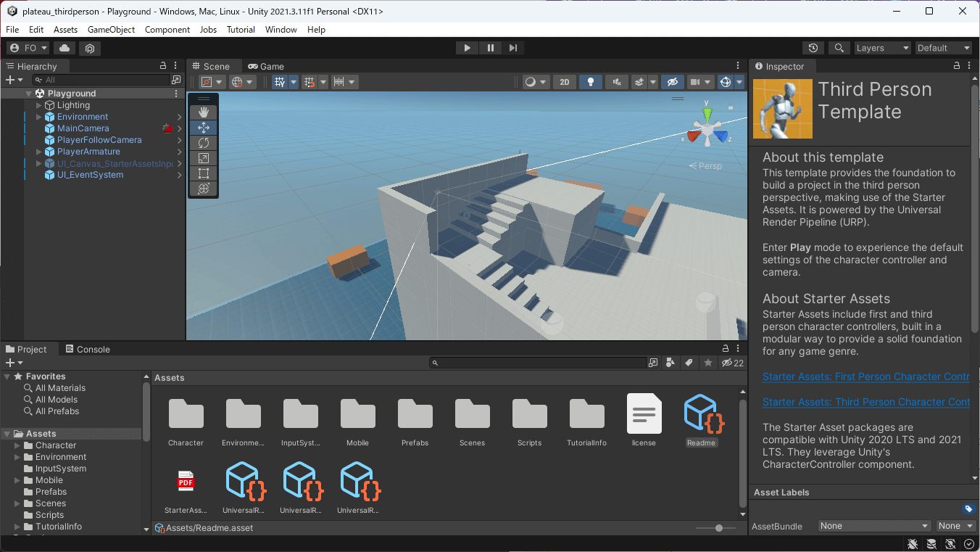
Task: Click the Unity Cloud icon
Action: coord(65,48)
